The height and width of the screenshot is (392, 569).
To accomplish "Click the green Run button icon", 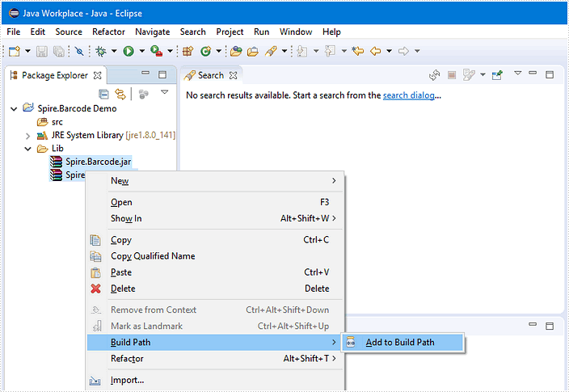I will pyautogui.click(x=129, y=51).
